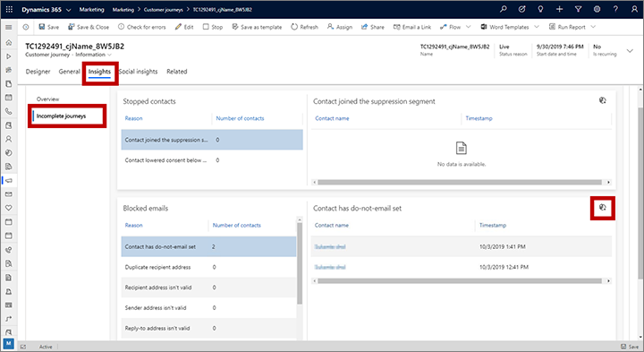Screen dimensions: 644x352
Task: Run Check for errors
Action: point(142,27)
